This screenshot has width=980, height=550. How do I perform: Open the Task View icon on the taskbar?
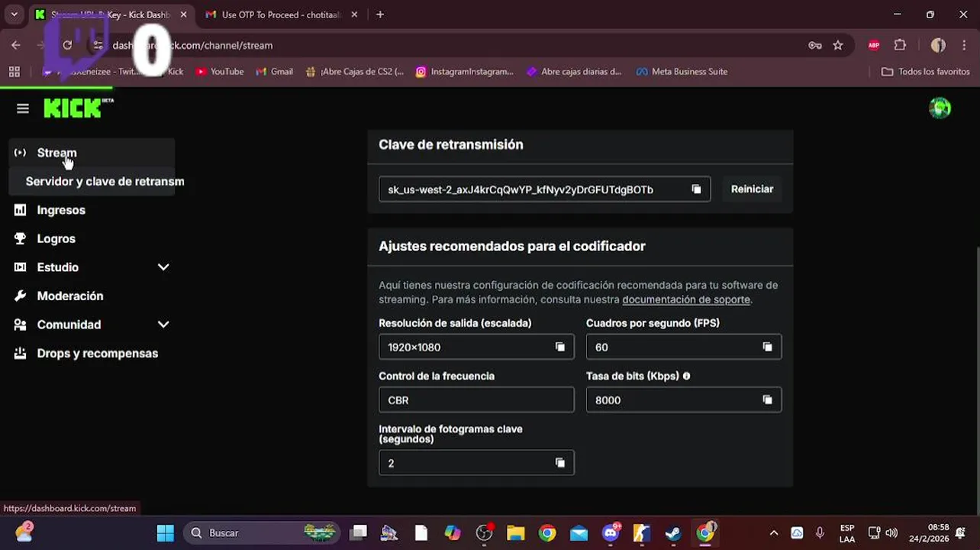tap(359, 532)
